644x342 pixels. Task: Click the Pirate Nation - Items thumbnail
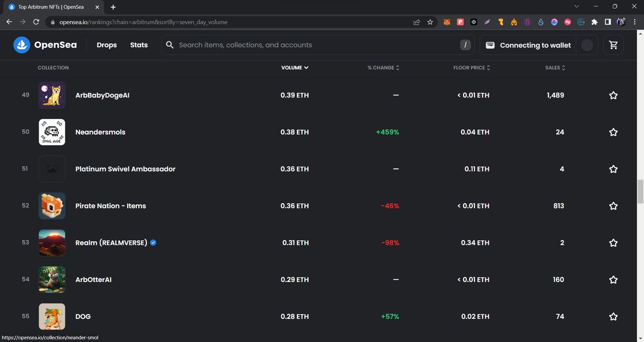(52, 206)
